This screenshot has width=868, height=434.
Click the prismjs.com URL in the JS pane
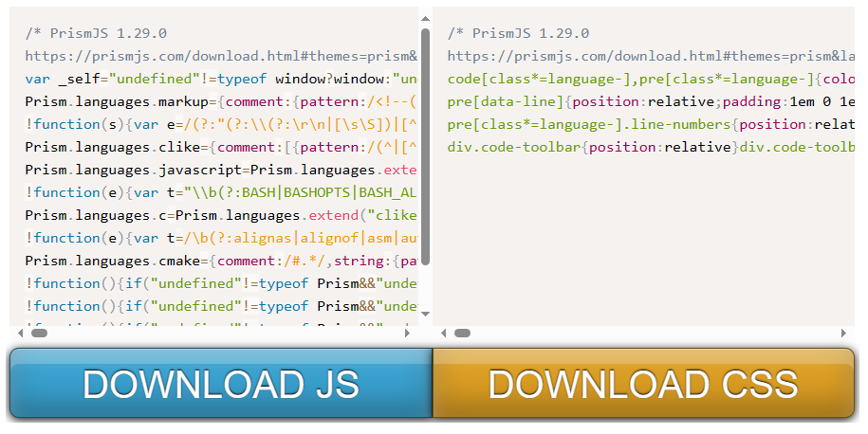click(220, 56)
